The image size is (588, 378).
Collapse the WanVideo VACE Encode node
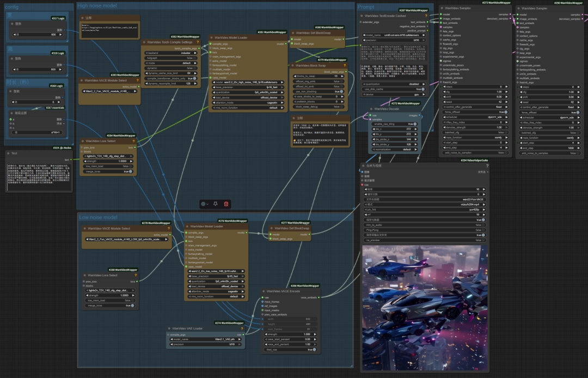[x=264, y=291]
